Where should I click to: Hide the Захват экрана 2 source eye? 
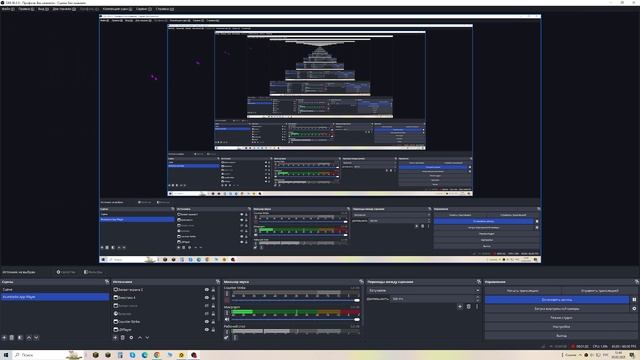tap(207, 290)
